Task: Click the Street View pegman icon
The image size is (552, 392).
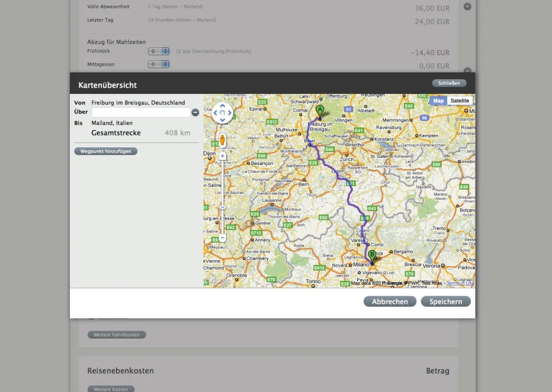Action: (222, 140)
